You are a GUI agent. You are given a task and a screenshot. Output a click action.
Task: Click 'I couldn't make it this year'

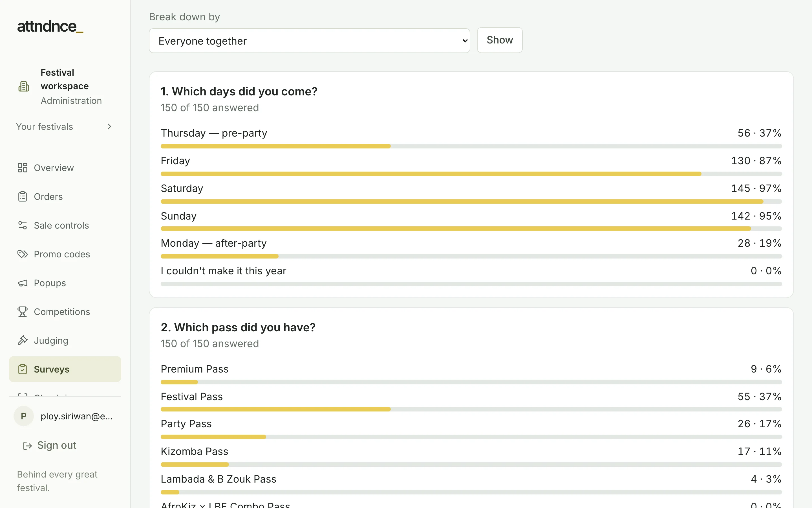[x=224, y=271]
